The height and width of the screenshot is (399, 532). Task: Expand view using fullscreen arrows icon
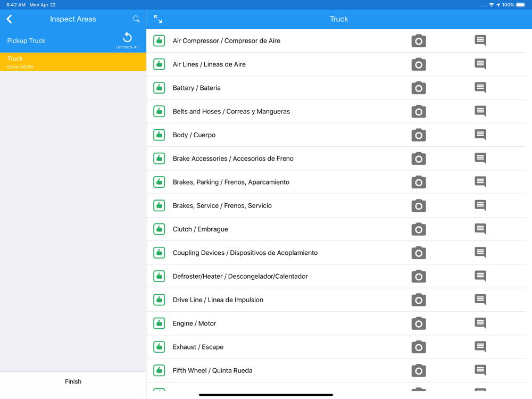[x=158, y=19]
